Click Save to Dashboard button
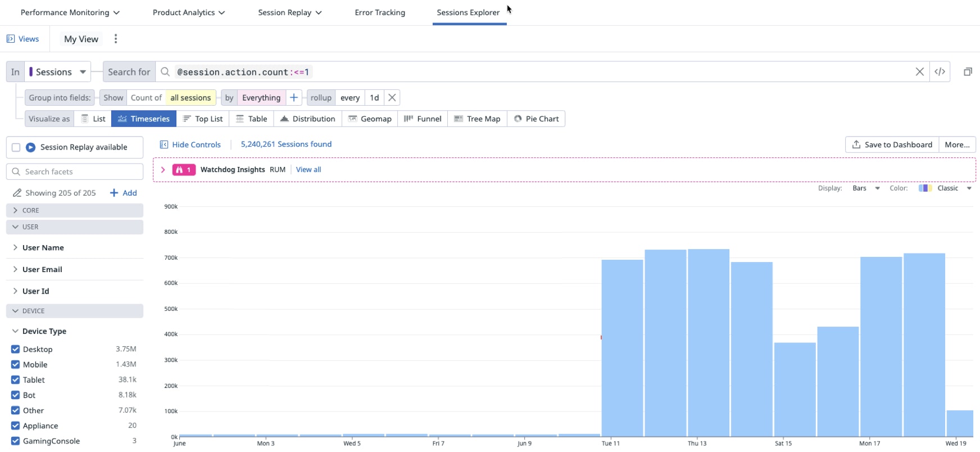 pos(892,144)
